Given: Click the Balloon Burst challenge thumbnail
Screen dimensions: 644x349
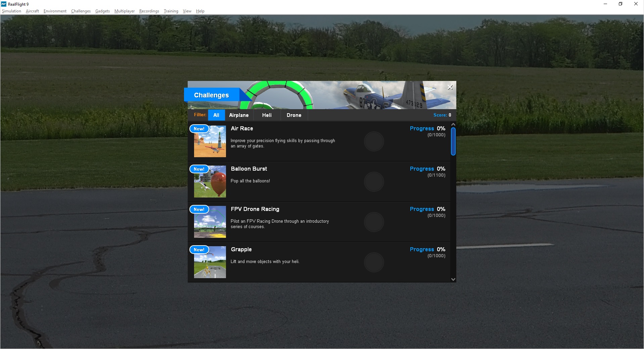Looking at the screenshot, I should pyautogui.click(x=210, y=181).
